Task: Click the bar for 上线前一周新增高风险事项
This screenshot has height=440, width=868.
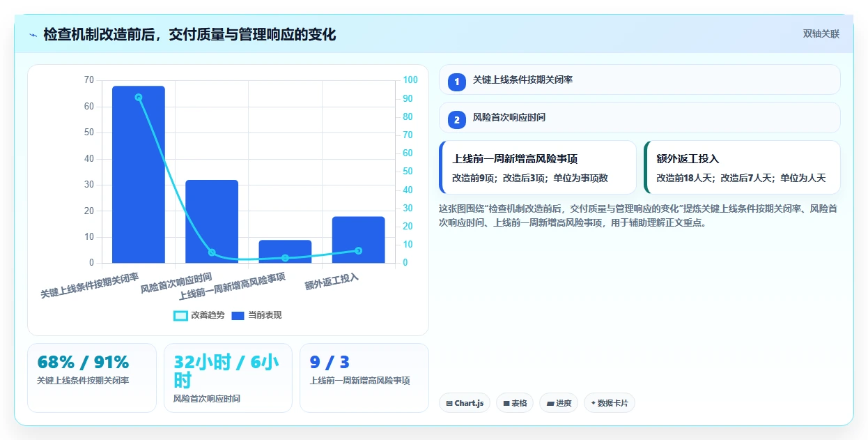Action: point(285,251)
